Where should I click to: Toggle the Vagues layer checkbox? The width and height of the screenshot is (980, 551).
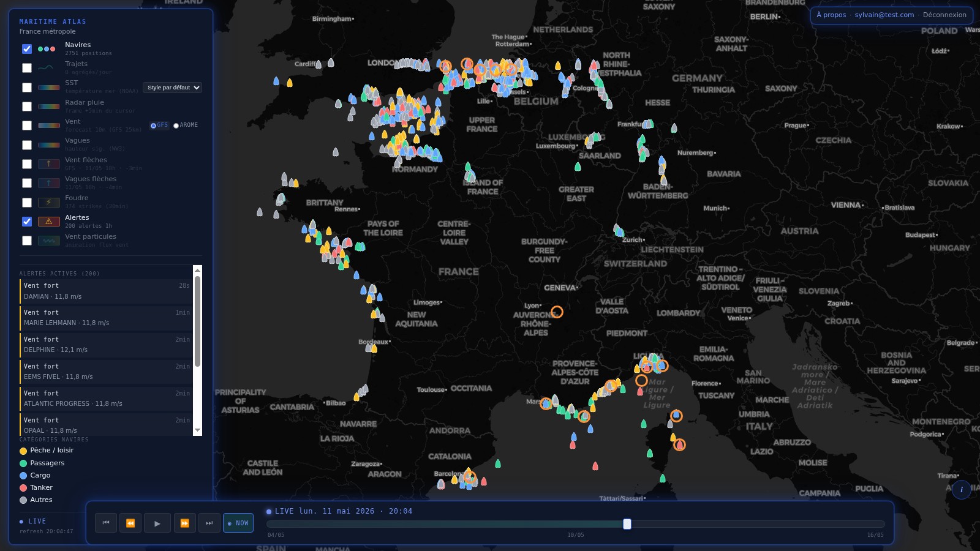[27, 145]
